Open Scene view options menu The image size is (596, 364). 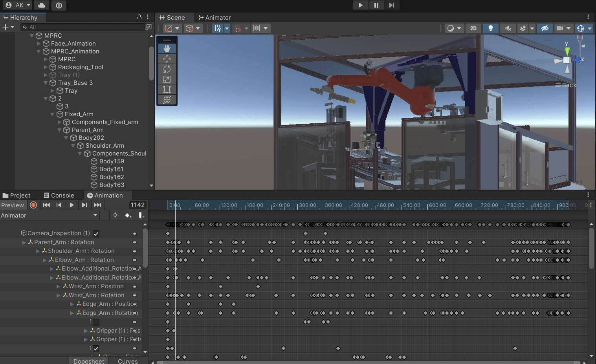[x=588, y=17]
